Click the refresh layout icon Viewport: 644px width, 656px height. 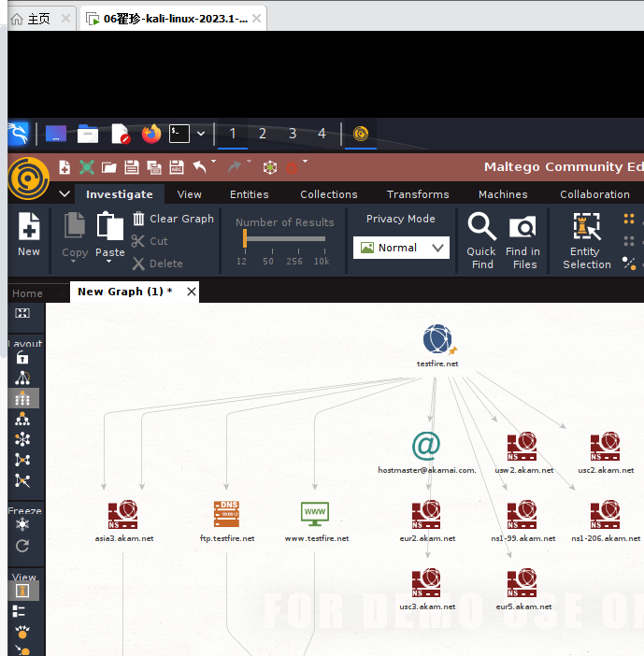pyautogui.click(x=22, y=546)
